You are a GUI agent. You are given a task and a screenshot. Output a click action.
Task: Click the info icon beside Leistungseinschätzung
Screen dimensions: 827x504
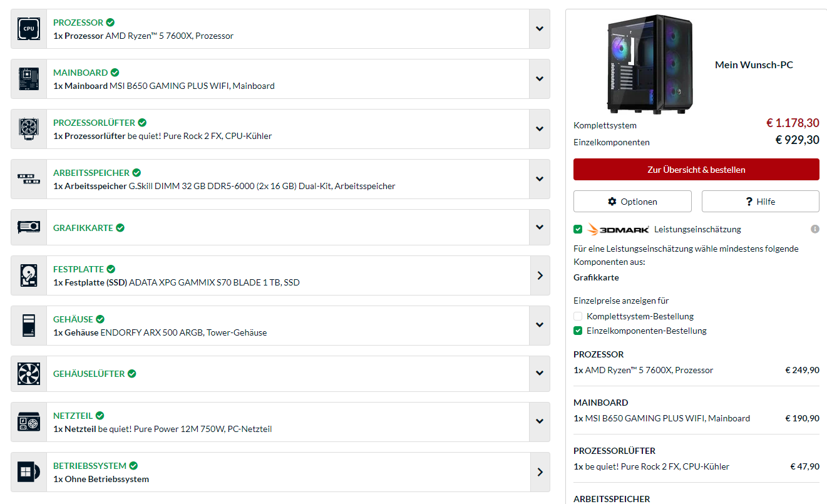(814, 229)
